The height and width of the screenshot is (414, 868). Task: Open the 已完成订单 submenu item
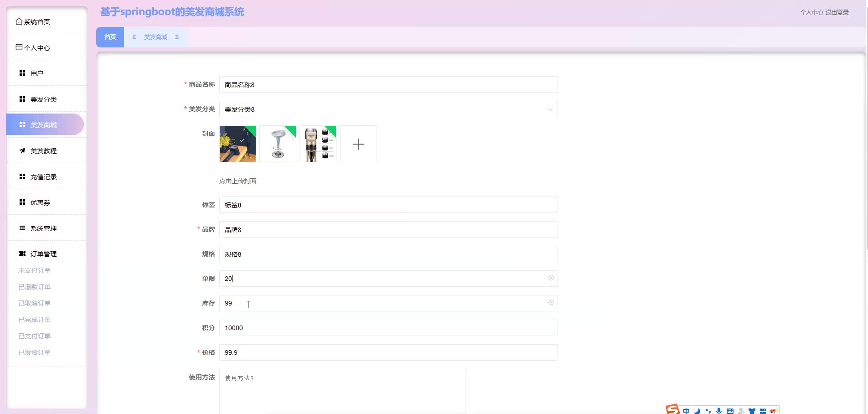point(35,320)
